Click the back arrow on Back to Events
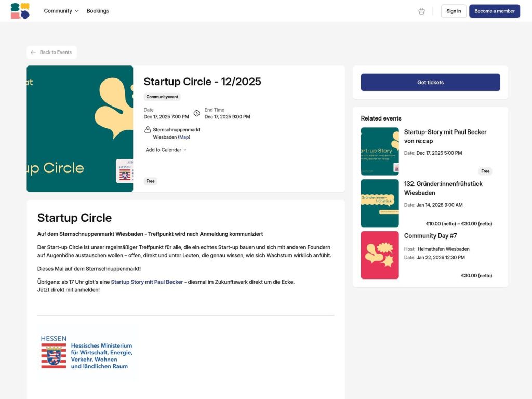 pos(34,52)
